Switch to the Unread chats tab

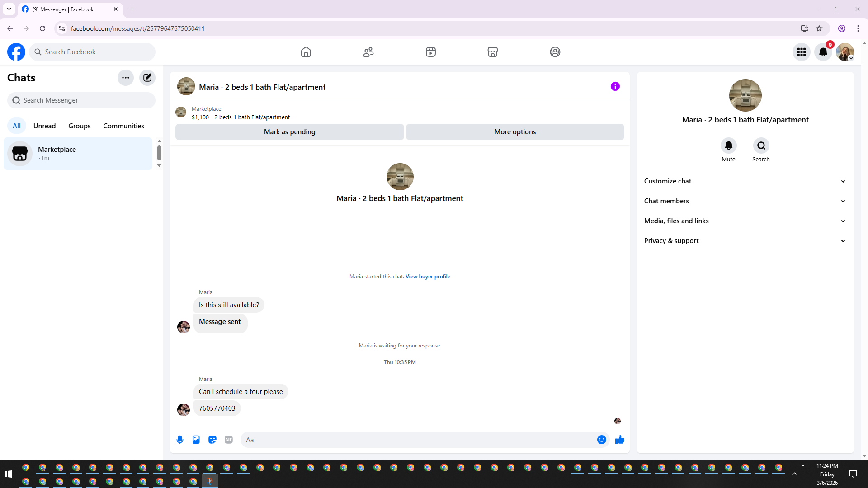click(44, 126)
